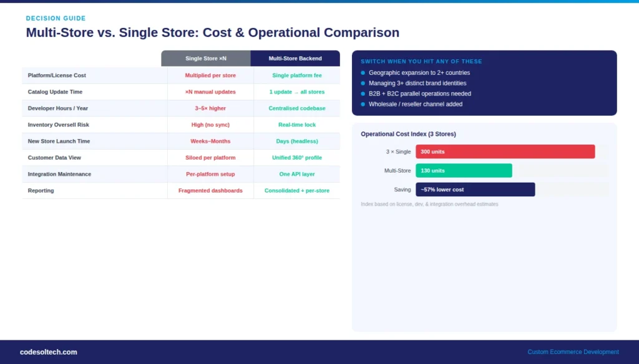This screenshot has width=639, height=364.
Task: Click the green '130 units' bar
Action: pos(464,171)
